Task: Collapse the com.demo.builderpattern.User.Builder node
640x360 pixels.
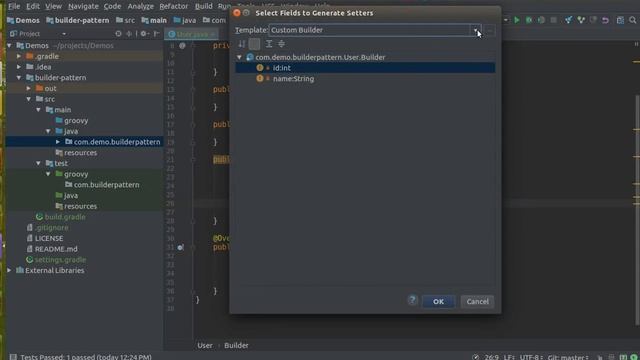Action: [x=240, y=57]
